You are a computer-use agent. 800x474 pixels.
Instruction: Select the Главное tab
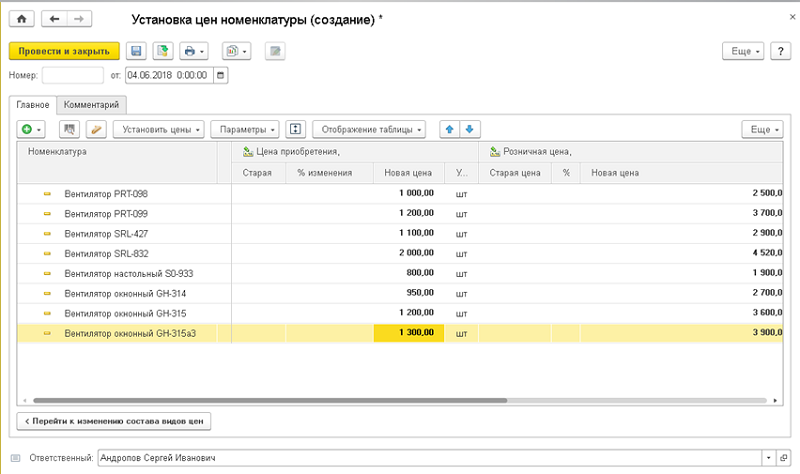[33, 105]
